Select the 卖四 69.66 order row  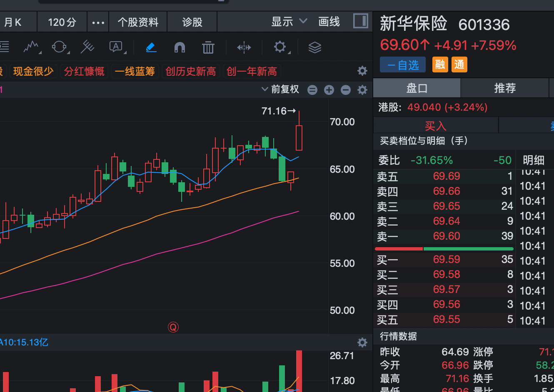(445, 191)
